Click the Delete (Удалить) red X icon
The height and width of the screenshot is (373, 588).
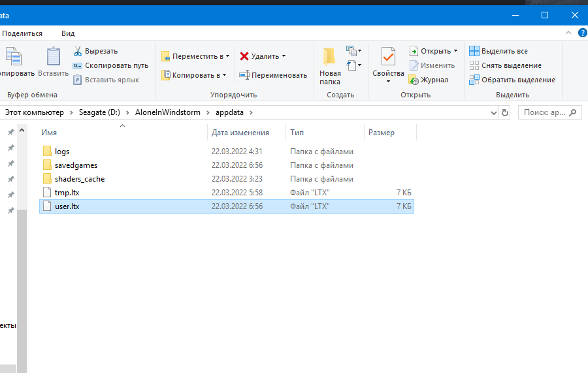coord(244,56)
